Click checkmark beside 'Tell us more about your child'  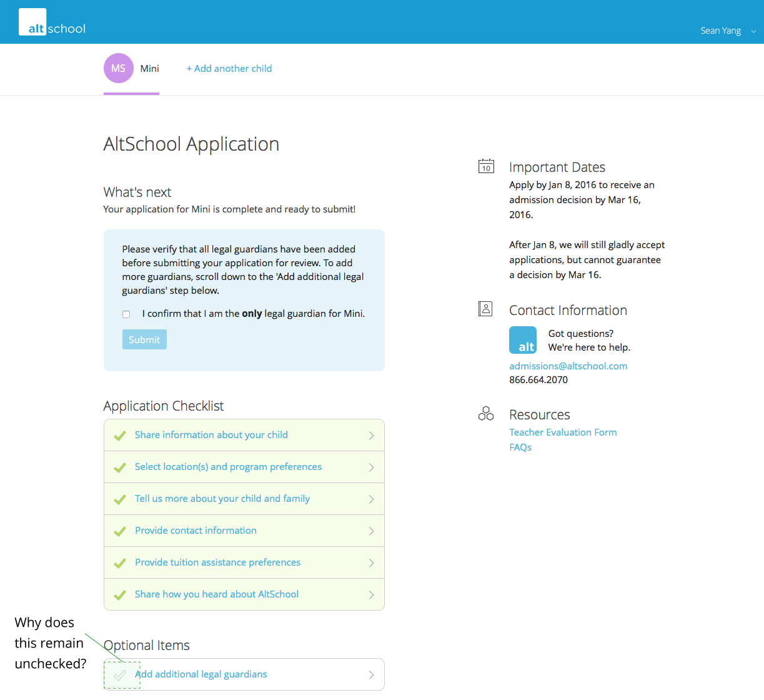click(x=120, y=499)
